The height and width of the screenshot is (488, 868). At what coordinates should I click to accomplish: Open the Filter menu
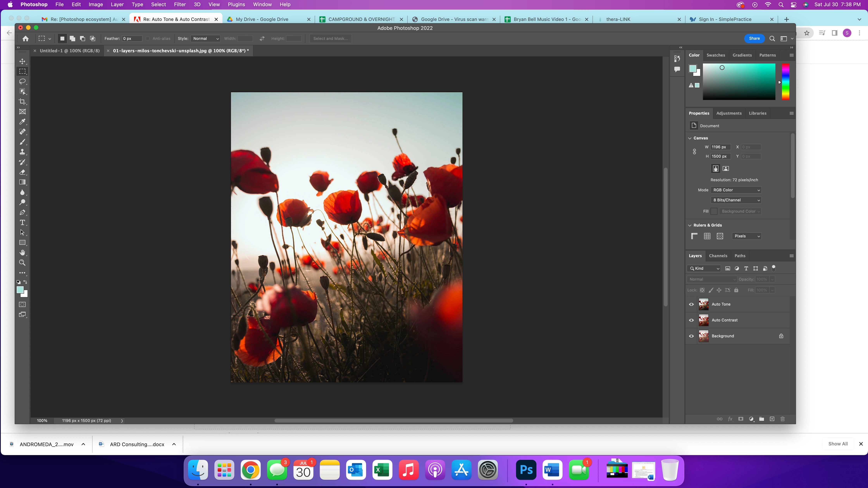pos(180,4)
